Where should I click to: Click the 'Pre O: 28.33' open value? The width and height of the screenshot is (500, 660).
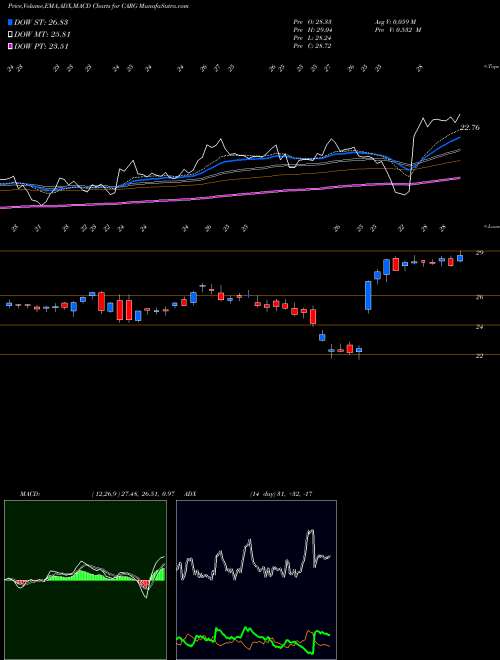click(313, 22)
